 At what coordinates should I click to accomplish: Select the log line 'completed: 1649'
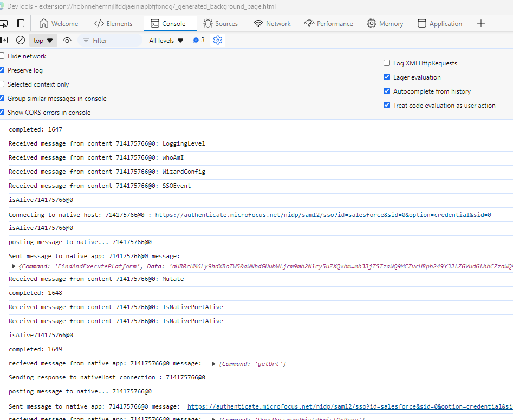35,349
